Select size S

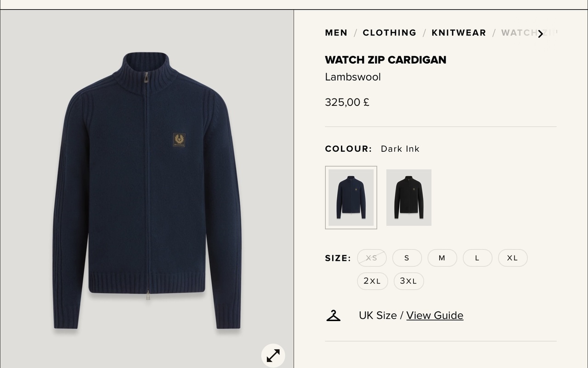pyautogui.click(x=407, y=258)
